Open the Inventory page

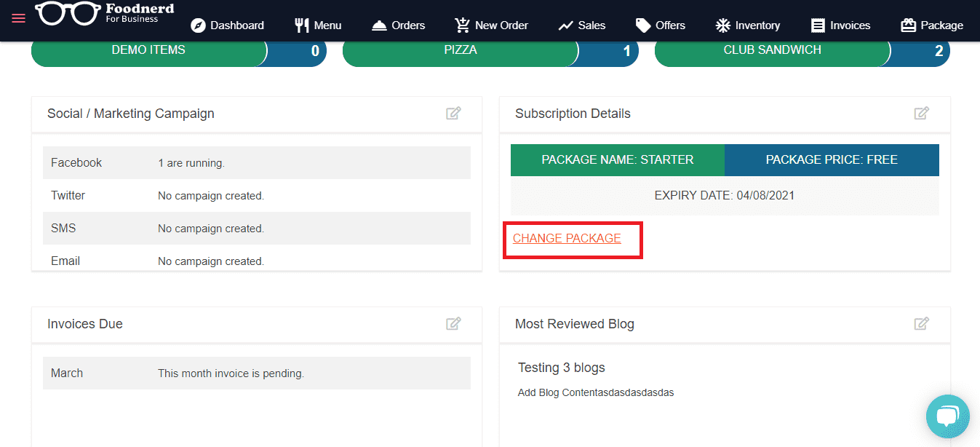click(x=747, y=25)
